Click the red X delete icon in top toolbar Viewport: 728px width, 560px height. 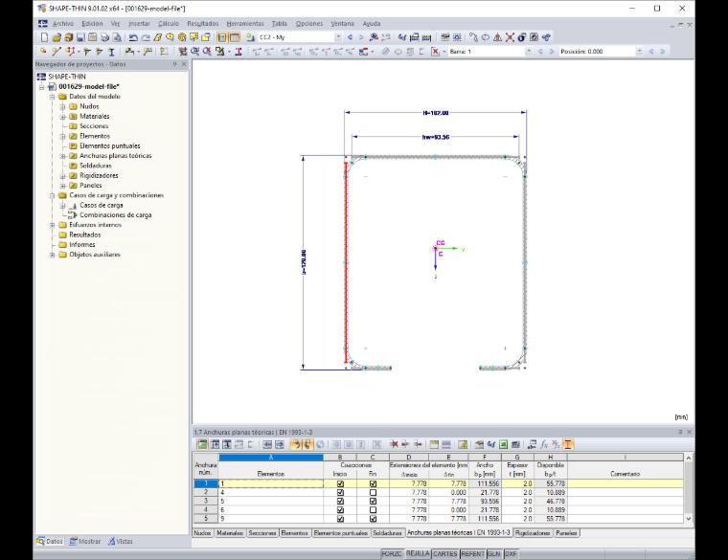[x=510, y=37]
